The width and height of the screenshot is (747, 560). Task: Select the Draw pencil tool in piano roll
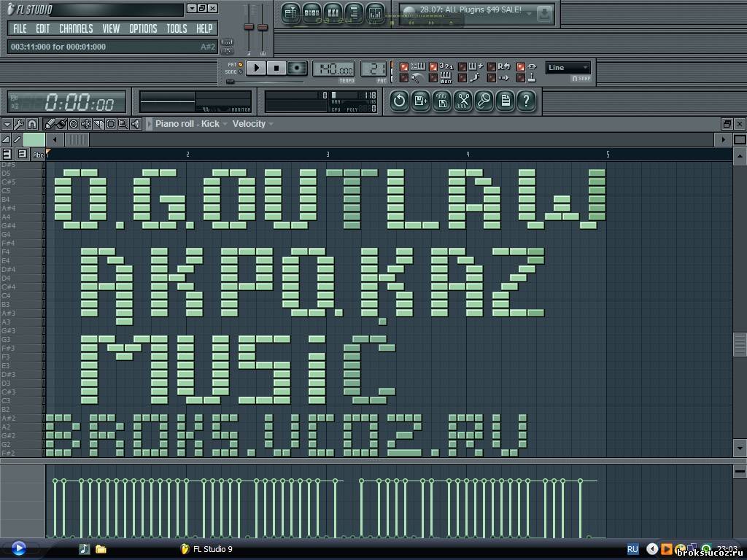[x=49, y=124]
